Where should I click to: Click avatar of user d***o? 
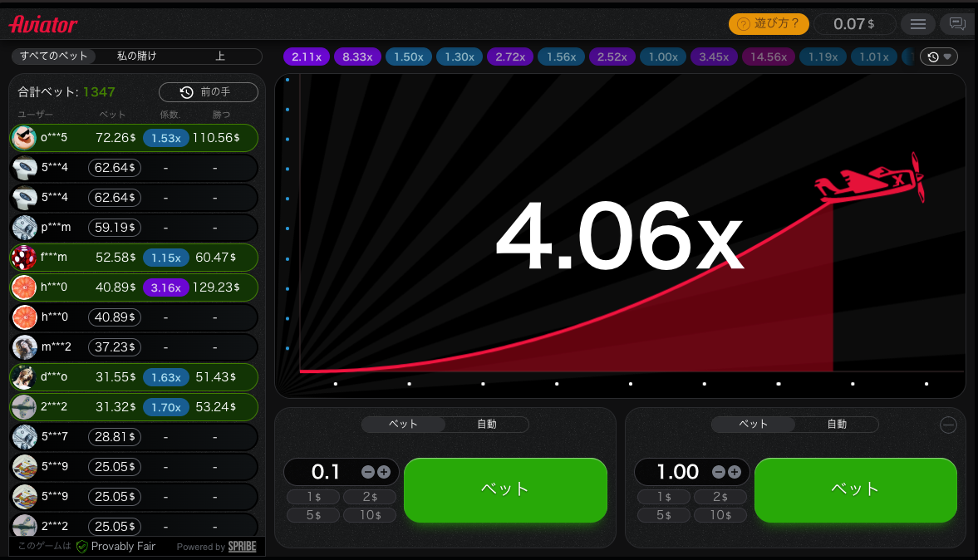[x=24, y=377]
